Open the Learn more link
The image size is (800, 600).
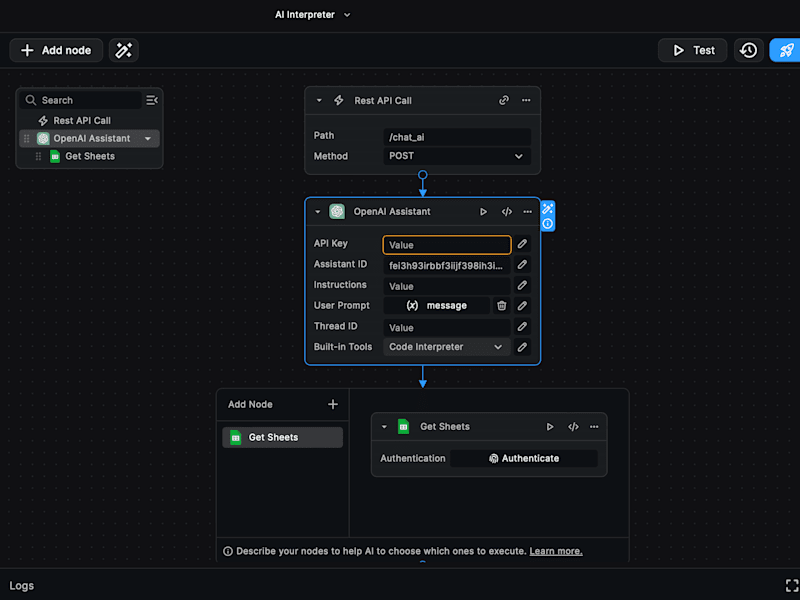pos(556,551)
